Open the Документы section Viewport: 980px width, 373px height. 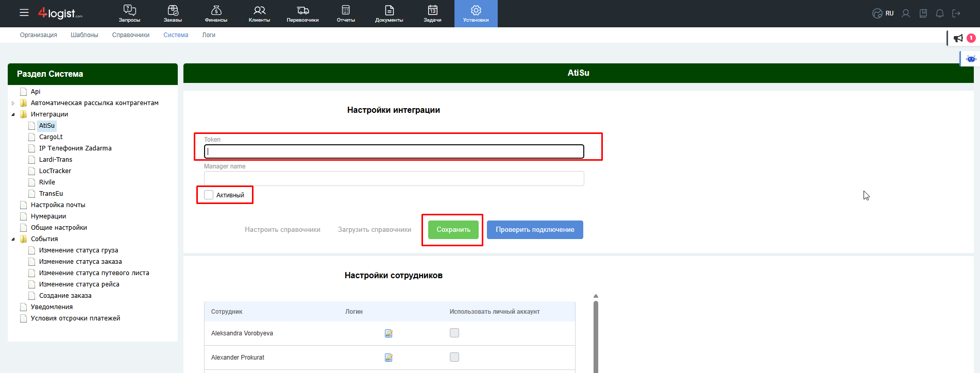pyautogui.click(x=389, y=13)
